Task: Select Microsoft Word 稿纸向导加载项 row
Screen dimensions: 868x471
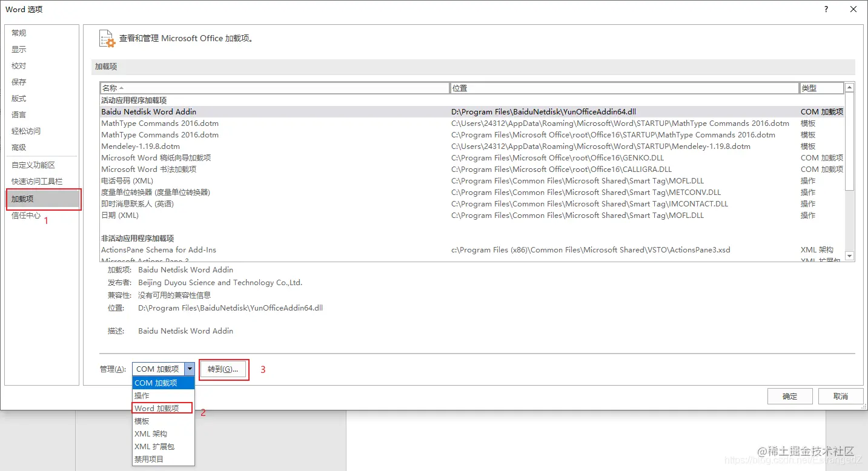Action: [472, 158]
